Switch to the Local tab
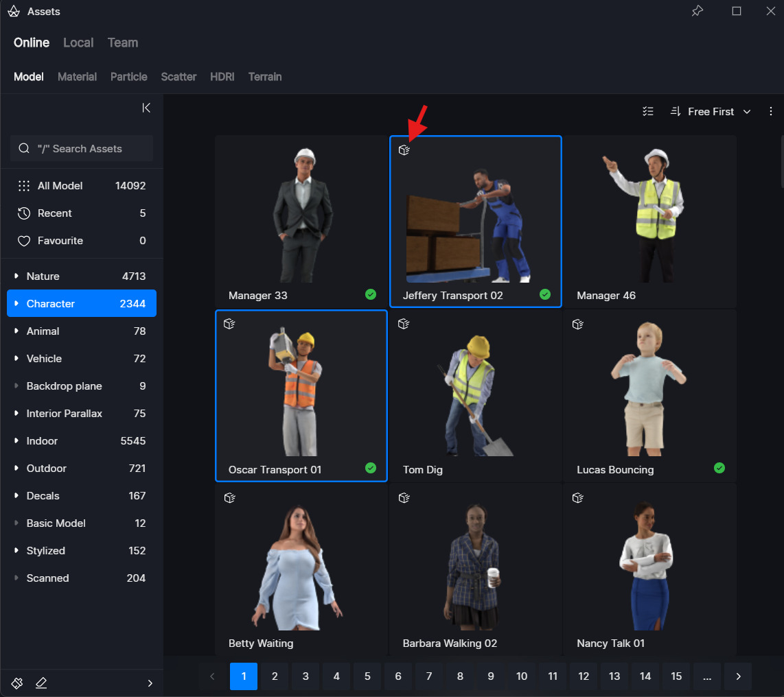784x697 pixels. [78, 43]
